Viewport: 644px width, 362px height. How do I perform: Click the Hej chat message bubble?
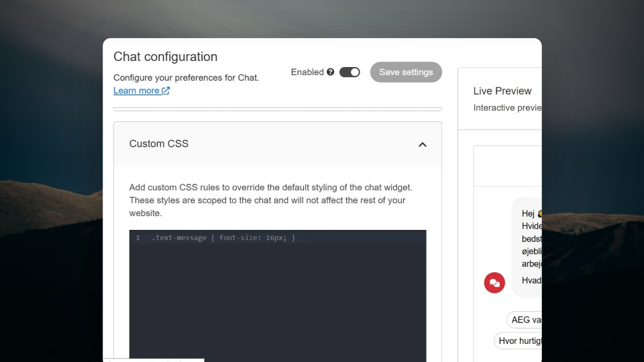tap(527, 247)
